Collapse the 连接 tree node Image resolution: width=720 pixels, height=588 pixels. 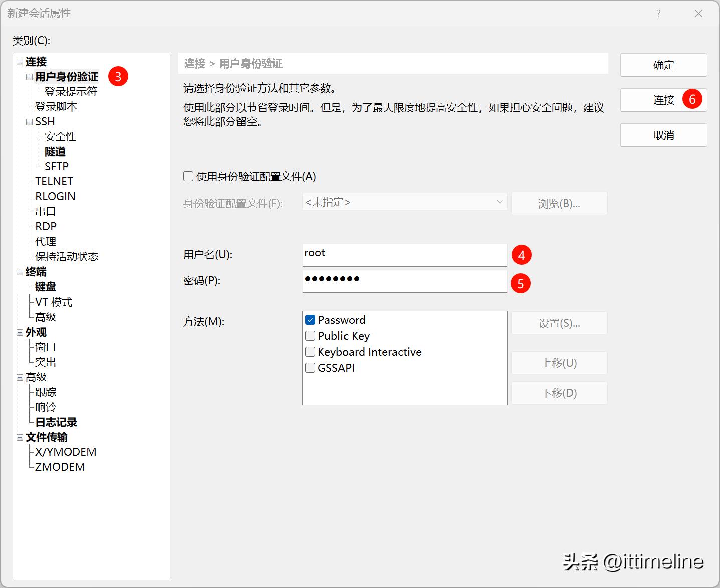tap(20, 62)
